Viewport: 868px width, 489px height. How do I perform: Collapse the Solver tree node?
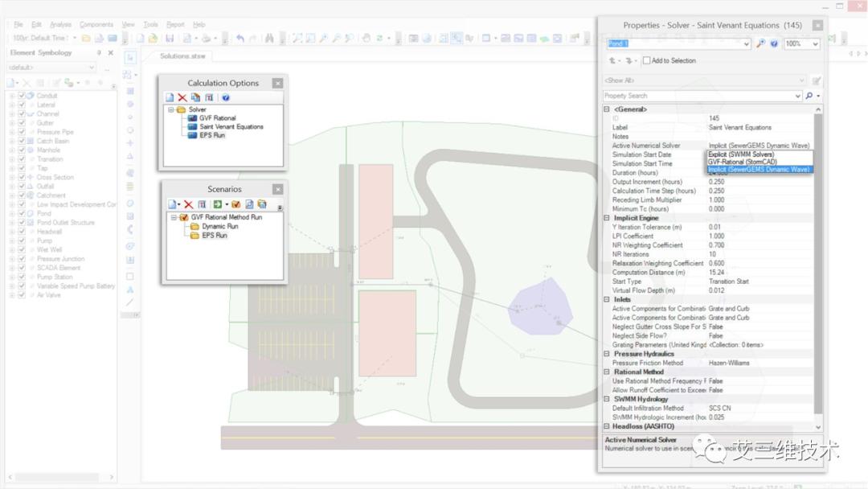point(171,109)
